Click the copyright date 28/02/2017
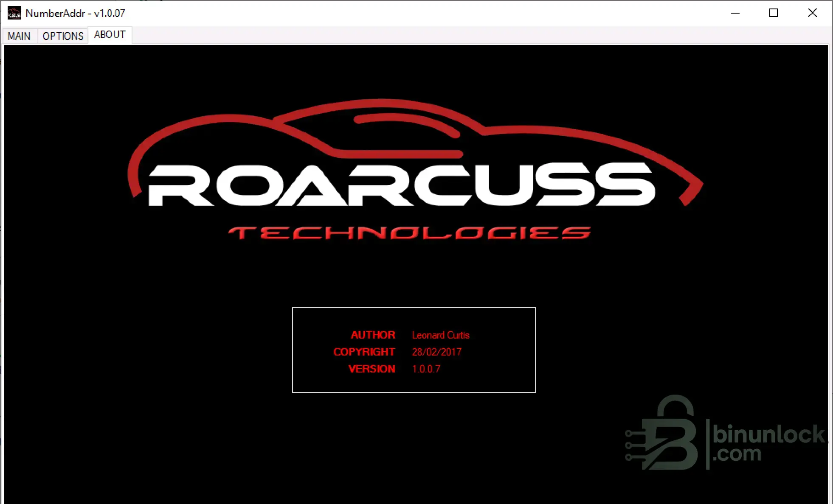The height and width of the screenshot is (504, 833). point(436,352)
